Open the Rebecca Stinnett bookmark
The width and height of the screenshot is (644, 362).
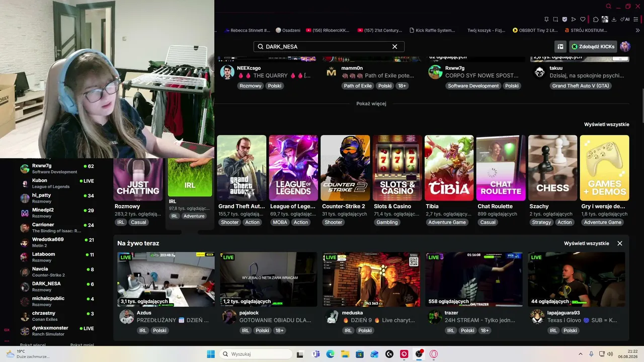click(247, 30)
